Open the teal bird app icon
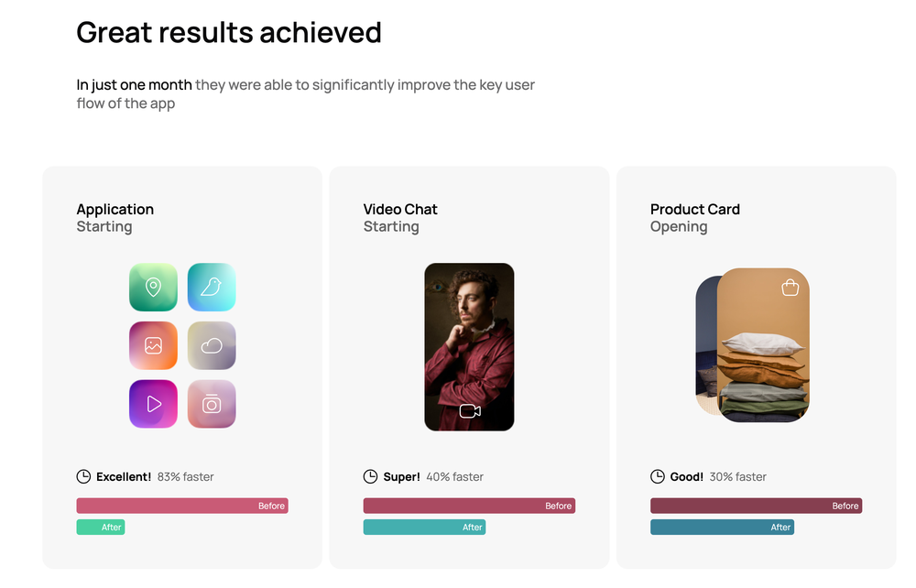 [x=212, y=287]
